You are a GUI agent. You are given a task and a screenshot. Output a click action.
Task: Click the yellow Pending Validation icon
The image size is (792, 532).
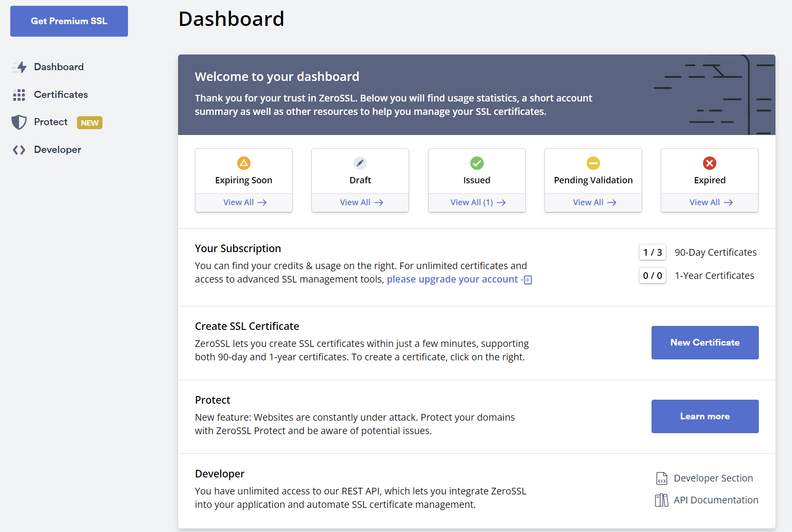click(x=593, y=163)
